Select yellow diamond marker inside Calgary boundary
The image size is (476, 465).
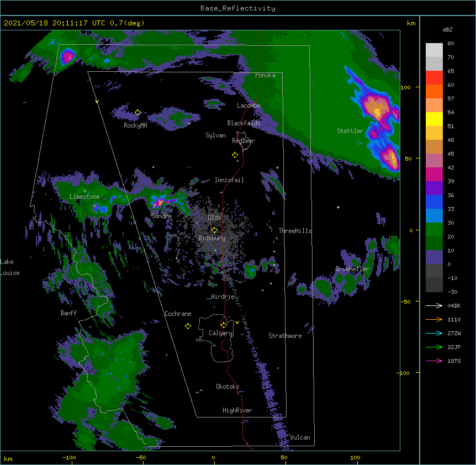(x=224, y=325)
